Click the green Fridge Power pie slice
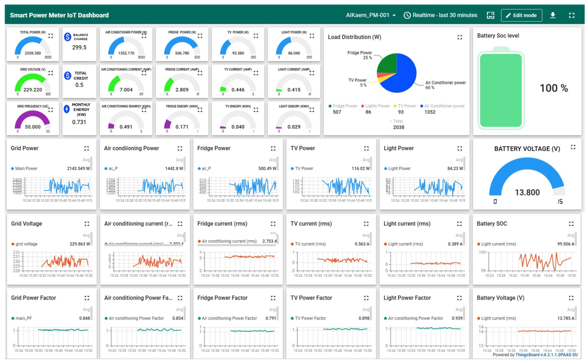The width and height of the screenshot is (588, 364). 388,63
